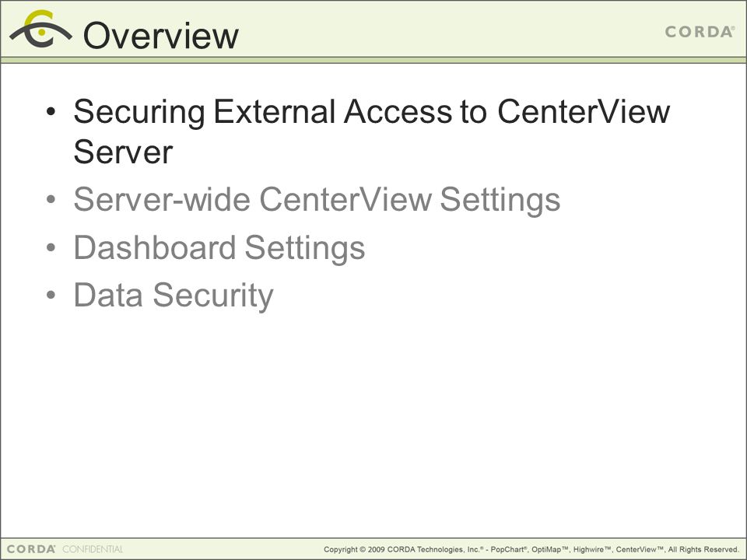Image resolution: width=747 pixels, height=560 pixels.
Task: Click the CORDA logo in footer
Action: (31, 549)
